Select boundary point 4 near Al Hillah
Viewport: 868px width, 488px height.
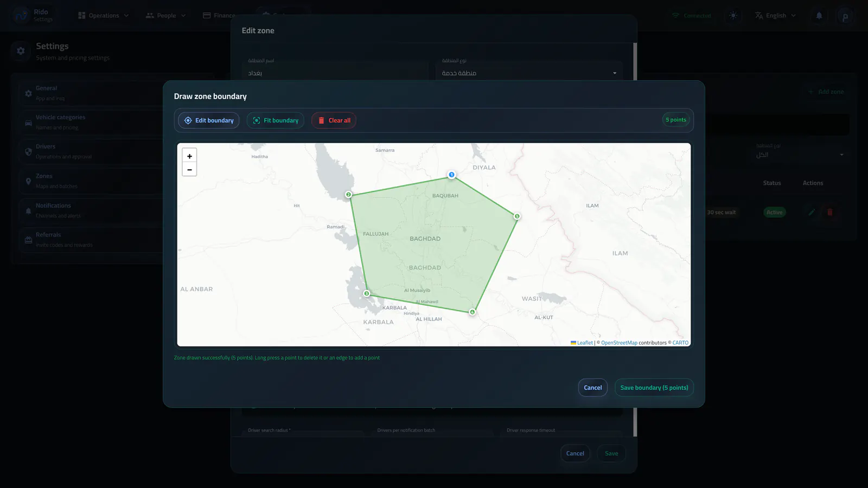click(473, 312)
